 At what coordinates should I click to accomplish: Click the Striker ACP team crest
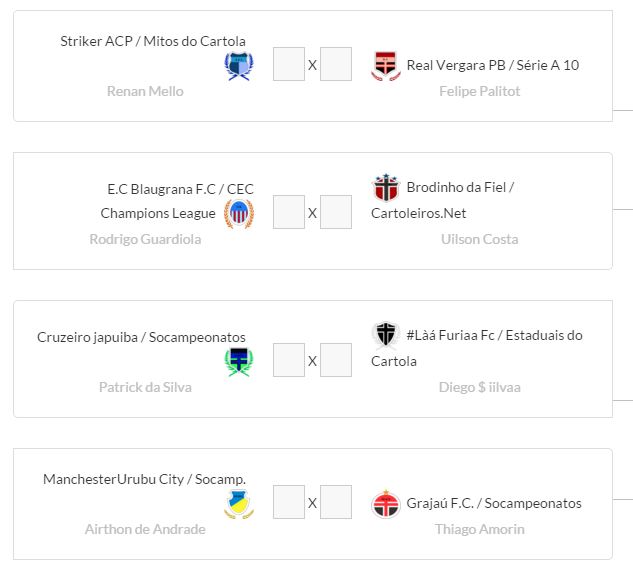pos(239,66)
